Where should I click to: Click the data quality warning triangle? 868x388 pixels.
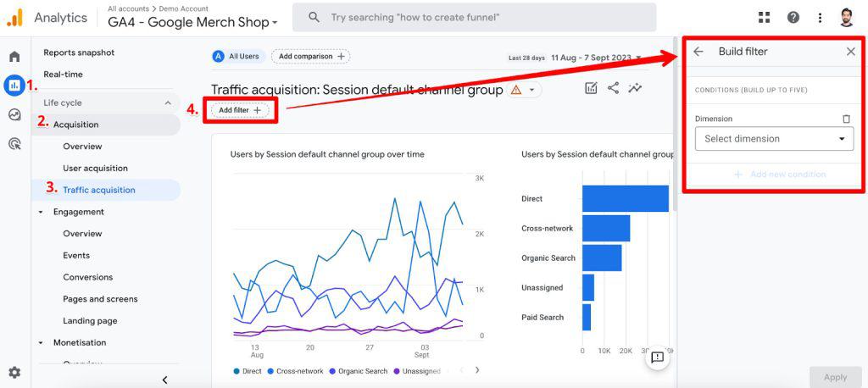click(516, 90)
